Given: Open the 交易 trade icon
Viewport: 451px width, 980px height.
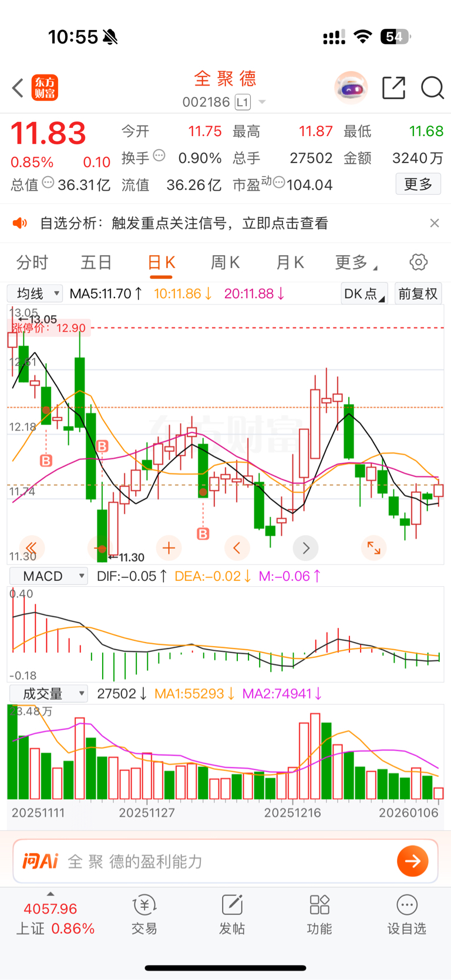Looking at the screenshot, I should tap(144, 915).
